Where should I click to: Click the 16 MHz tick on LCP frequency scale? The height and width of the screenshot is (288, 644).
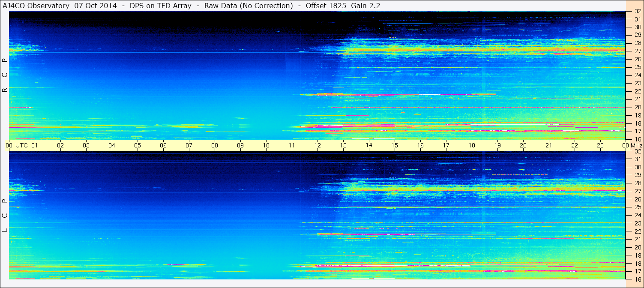tap(637, 279)
